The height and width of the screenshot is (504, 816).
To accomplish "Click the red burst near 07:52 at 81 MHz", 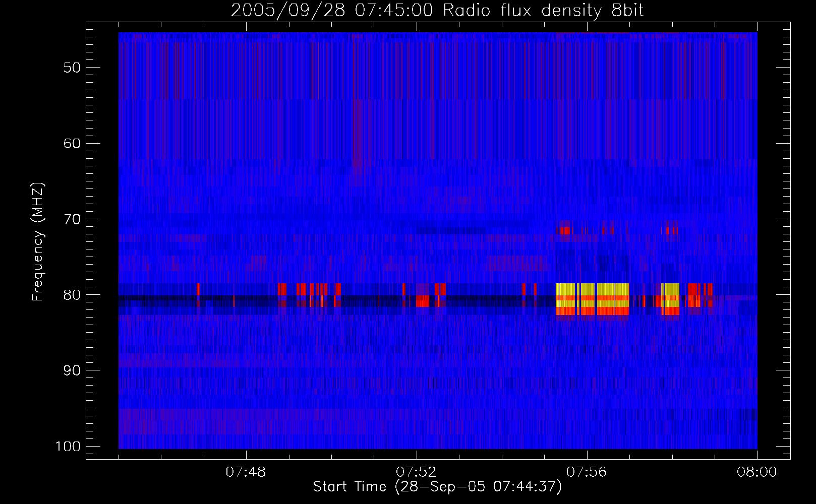I will [x=423, y=301].
